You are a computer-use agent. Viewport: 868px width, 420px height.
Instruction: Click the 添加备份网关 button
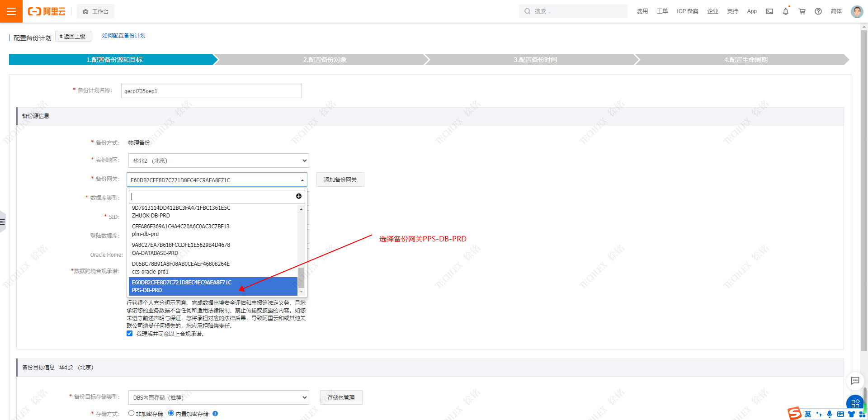tap(340, 180)
